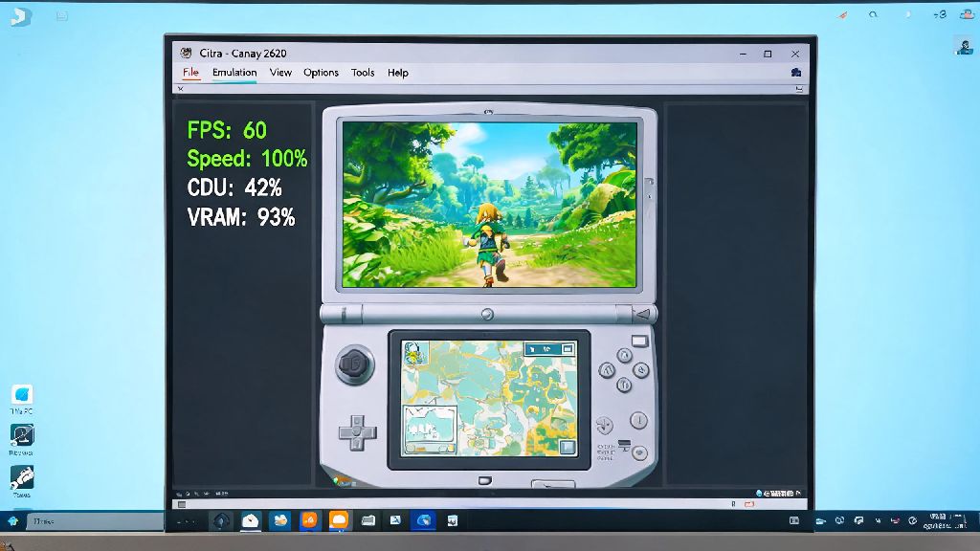Screen dimensions: 980x551
Task: Click the red indicator in Citra bottom bar
Action: (x=748, y=504)
